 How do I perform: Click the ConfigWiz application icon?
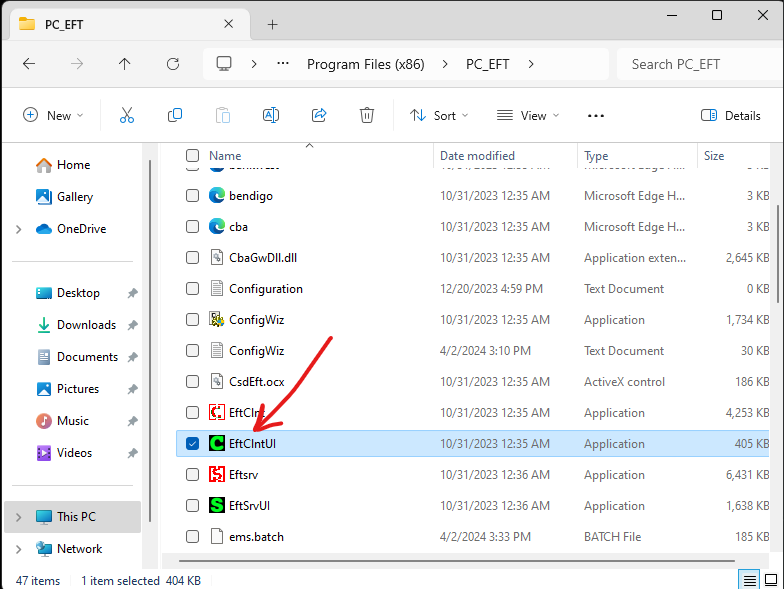217,320
